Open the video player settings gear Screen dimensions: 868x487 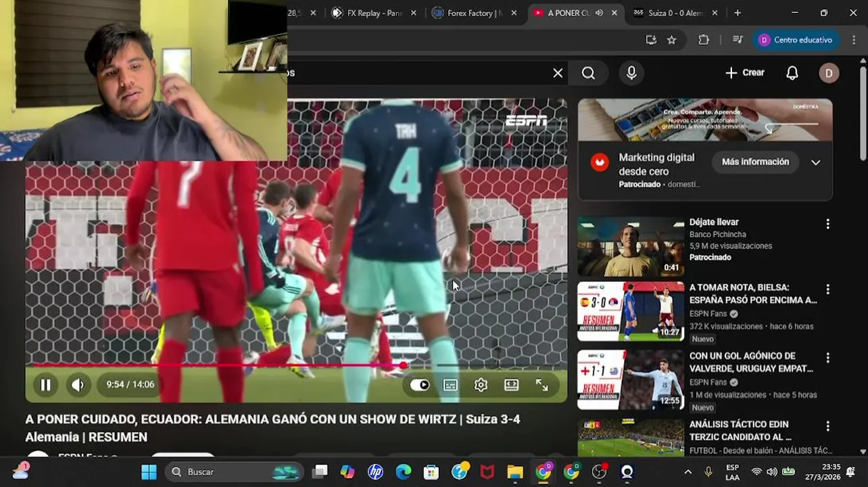pos(481,385)
